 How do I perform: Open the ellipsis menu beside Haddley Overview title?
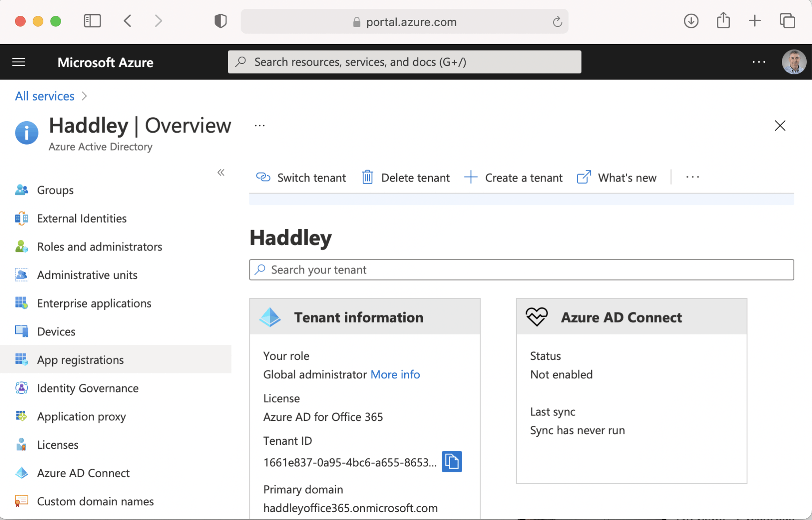click(260, 126)
